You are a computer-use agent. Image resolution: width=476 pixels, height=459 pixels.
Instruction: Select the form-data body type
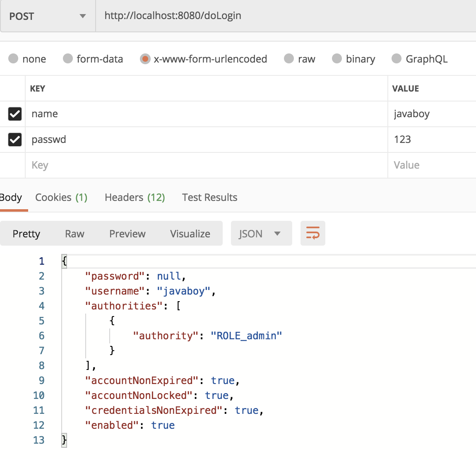[x=68, y=59]
